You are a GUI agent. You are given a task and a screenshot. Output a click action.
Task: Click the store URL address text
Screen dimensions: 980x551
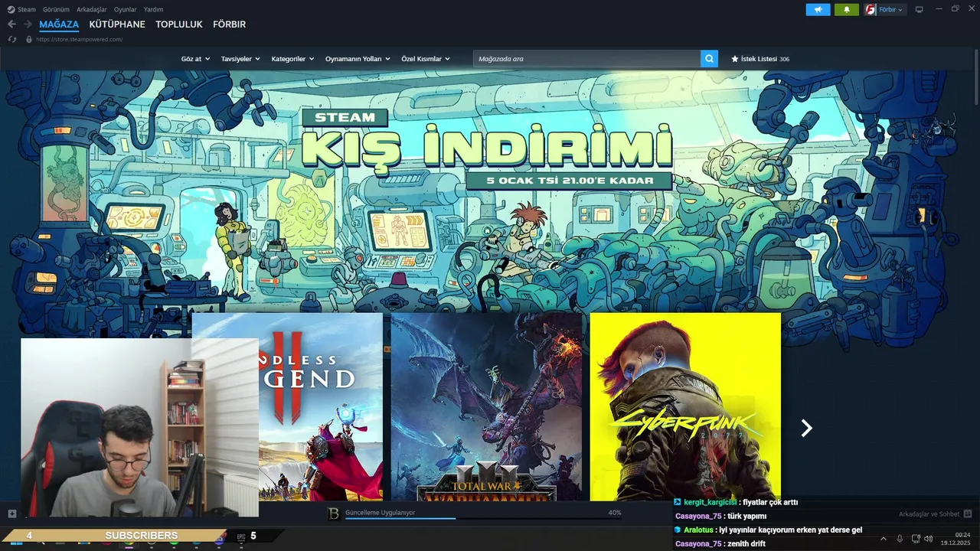[80, 39]
